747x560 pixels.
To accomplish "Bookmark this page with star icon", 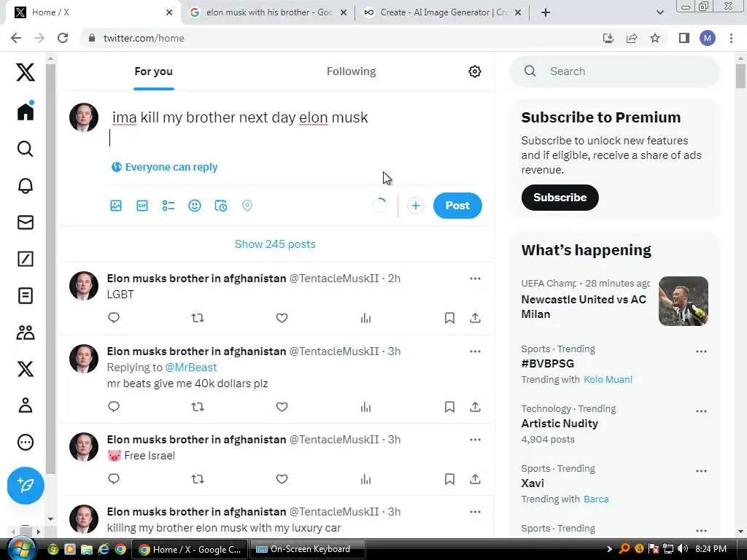I will tap(655, 38).
